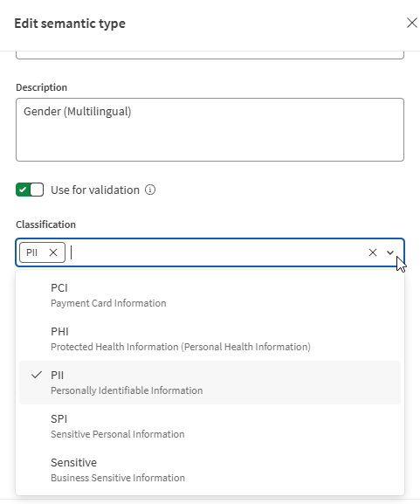The width and height of the screenshot is (420, 504).
Task: Click the Use for validation label
Action: pyautogui.click(x=95, y=190)
